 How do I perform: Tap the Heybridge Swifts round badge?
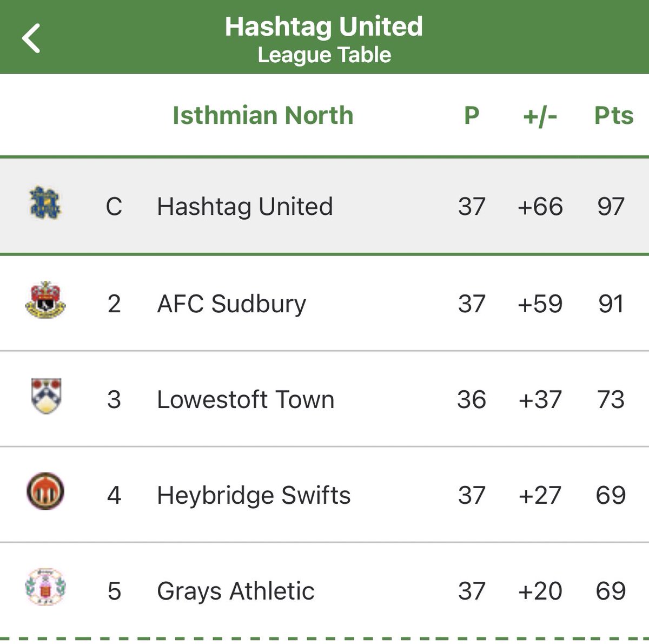45,492
